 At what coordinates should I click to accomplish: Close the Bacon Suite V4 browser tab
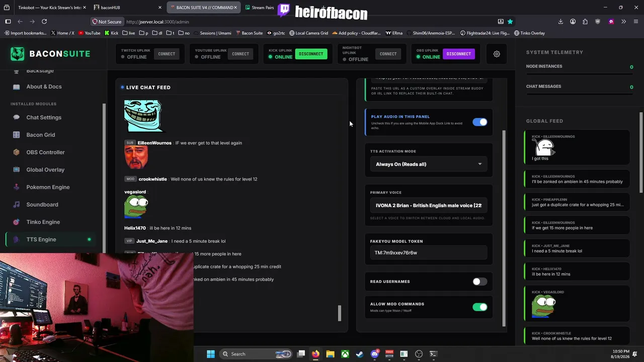click(235, 8)
